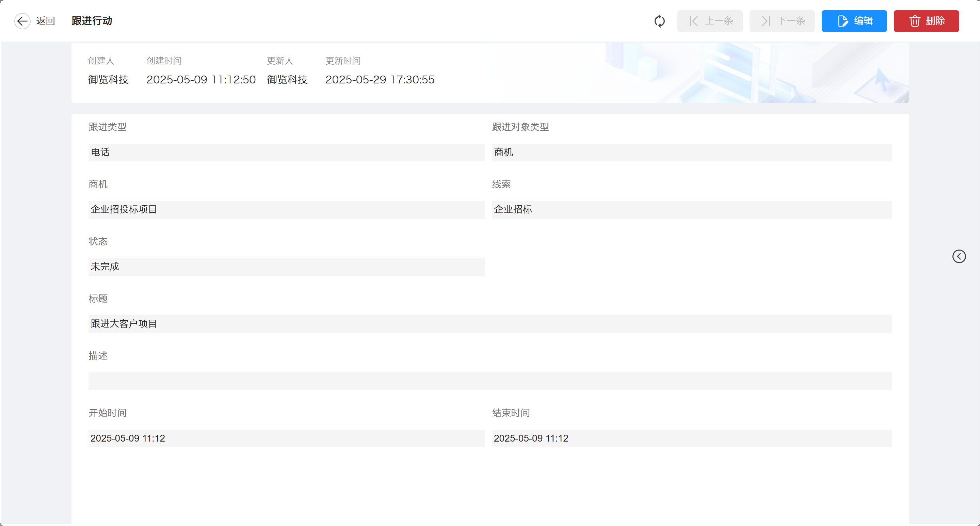Image resolution: width=980 pixels, height=526 pixels.
Task: Click the page title 跟进行动
Action: (92, 21)
